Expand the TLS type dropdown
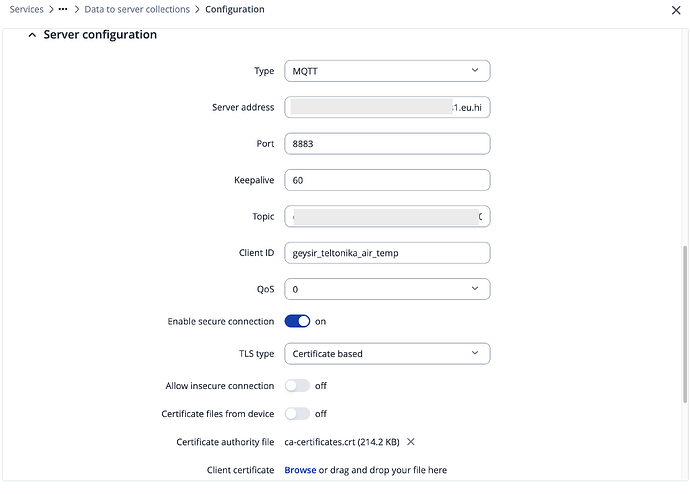The height and width of the screenshot is (494, 690). (x=387, y=353)
